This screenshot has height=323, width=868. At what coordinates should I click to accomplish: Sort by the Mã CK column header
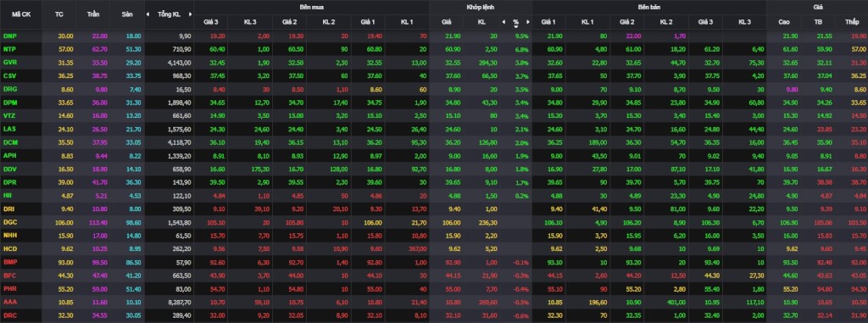[21, 14]
